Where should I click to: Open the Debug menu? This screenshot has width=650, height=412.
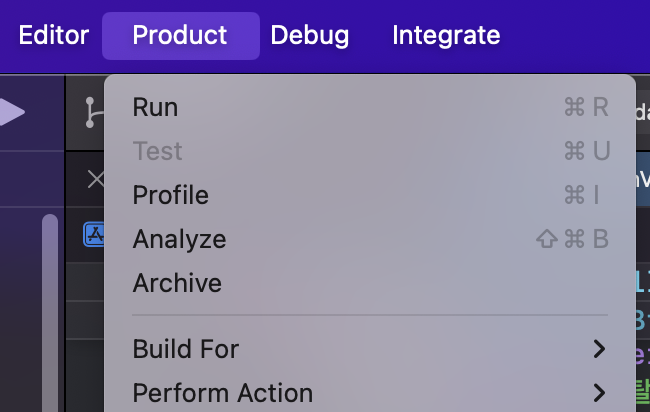point(310,36)
